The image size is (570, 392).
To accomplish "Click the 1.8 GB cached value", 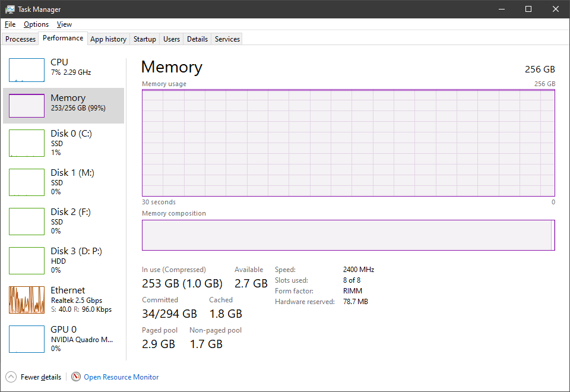I will pos(226,314).
